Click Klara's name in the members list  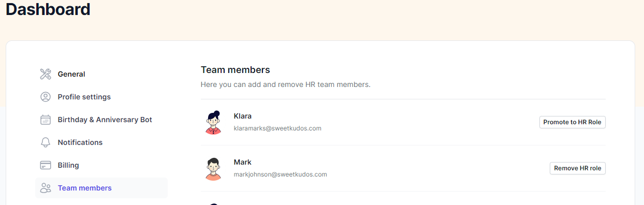pyautogui.click(x=242, y=116)
